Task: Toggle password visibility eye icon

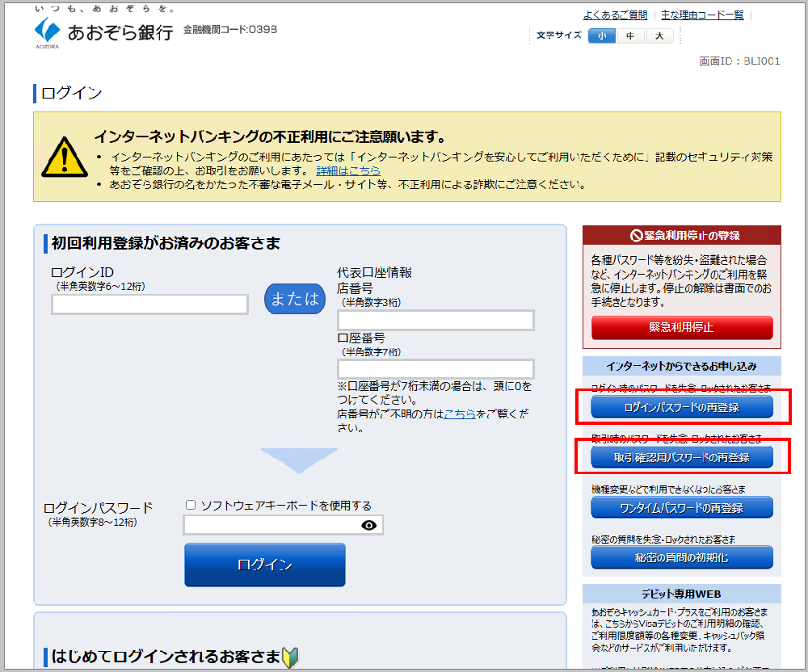Action: click(x=369, y=525)
